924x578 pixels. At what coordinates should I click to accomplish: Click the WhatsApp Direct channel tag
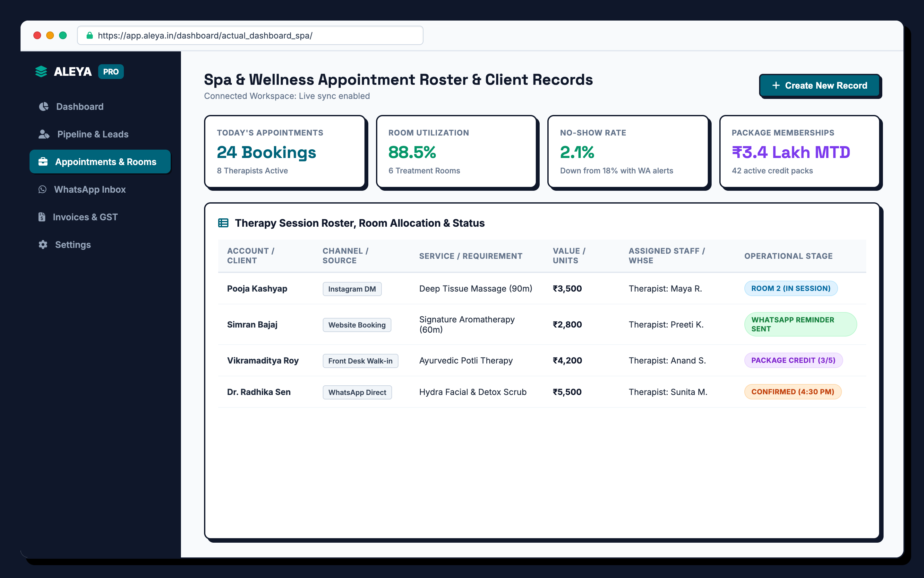[357, 392]
